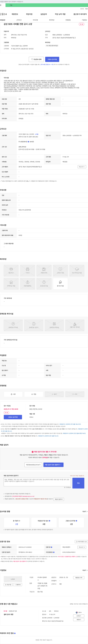Click the 거짓구인광고 신고 button
The image size is (88, 644).
tap(81, 541)
